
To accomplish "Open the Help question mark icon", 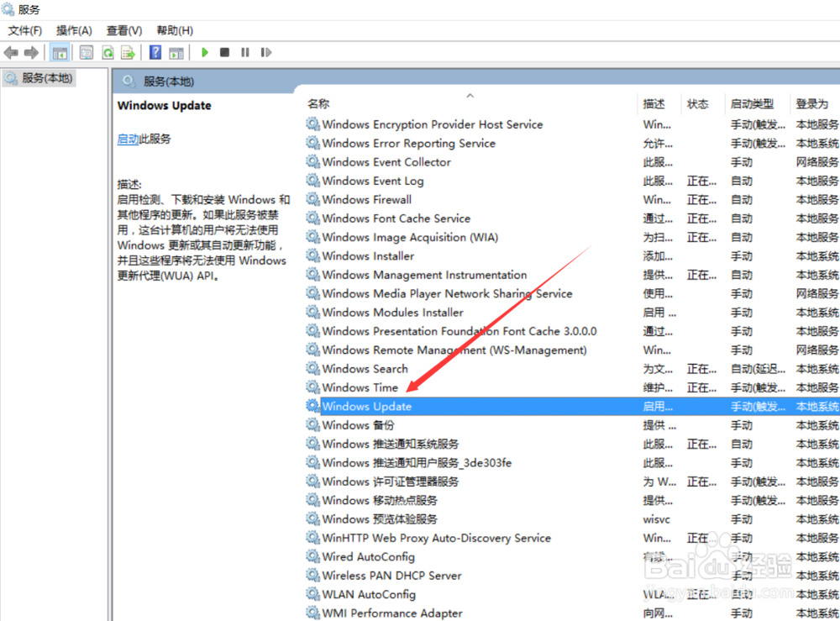I will pos(155,52).
